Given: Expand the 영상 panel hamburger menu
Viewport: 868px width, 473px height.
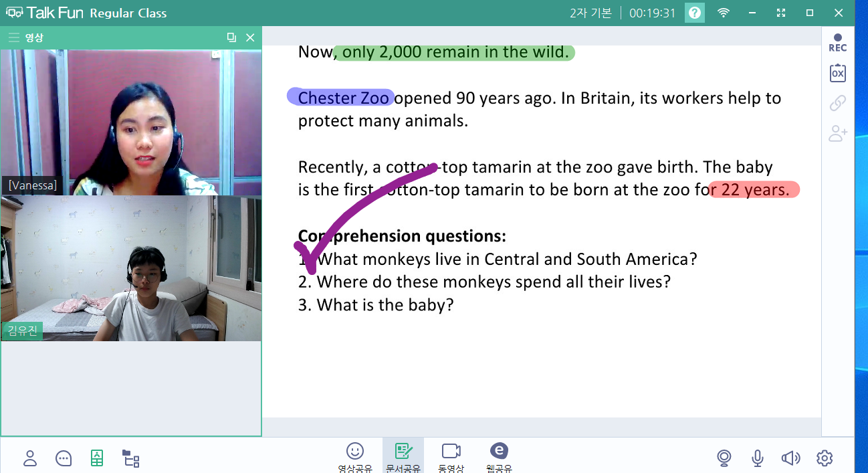Looking at the screenshot, I should [13, 37].
